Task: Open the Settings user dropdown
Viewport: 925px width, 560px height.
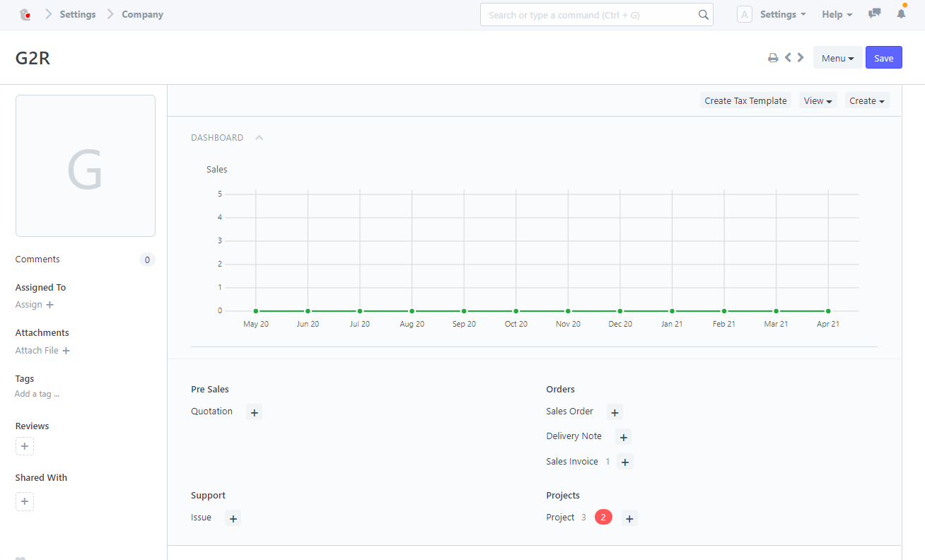Action: [783, 14]
